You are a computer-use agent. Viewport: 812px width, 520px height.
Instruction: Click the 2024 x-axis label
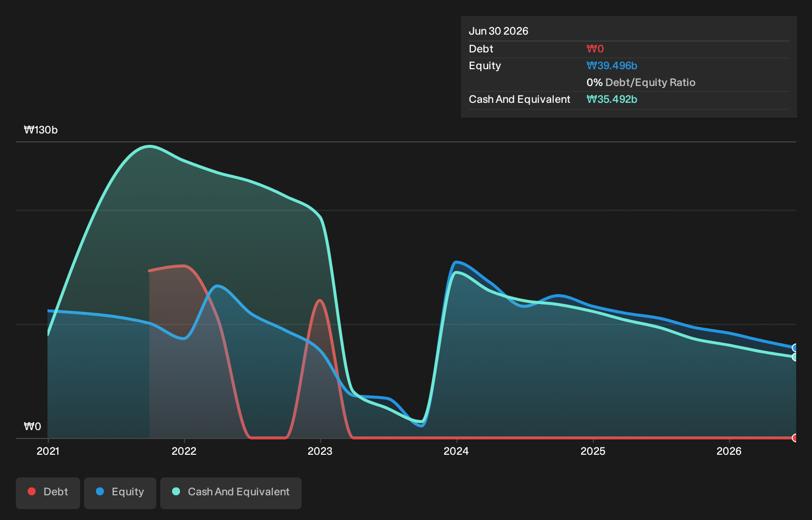click(456, 451)
